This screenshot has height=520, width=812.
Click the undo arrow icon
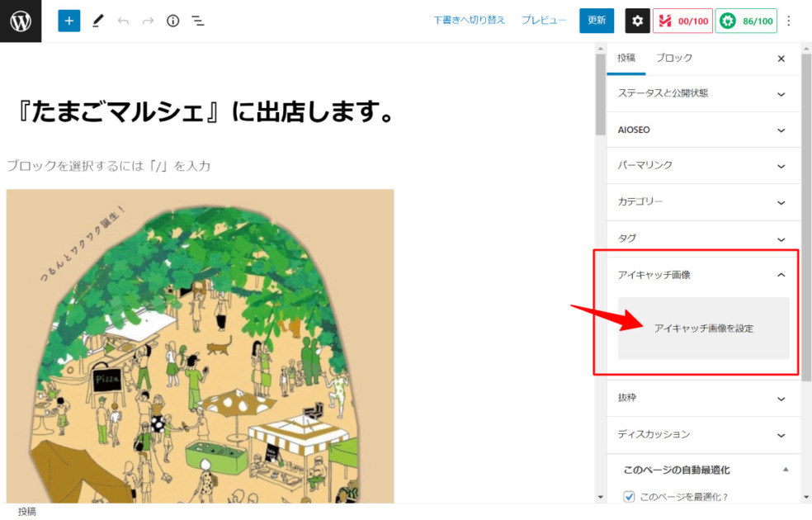pyautogui.click(x=123, y=21)
